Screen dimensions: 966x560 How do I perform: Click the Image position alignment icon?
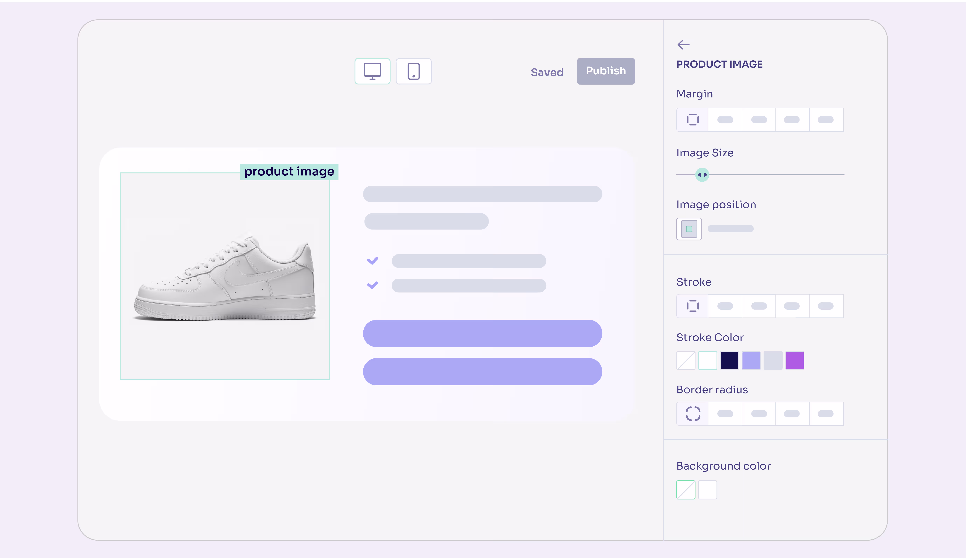pos(689,229)
